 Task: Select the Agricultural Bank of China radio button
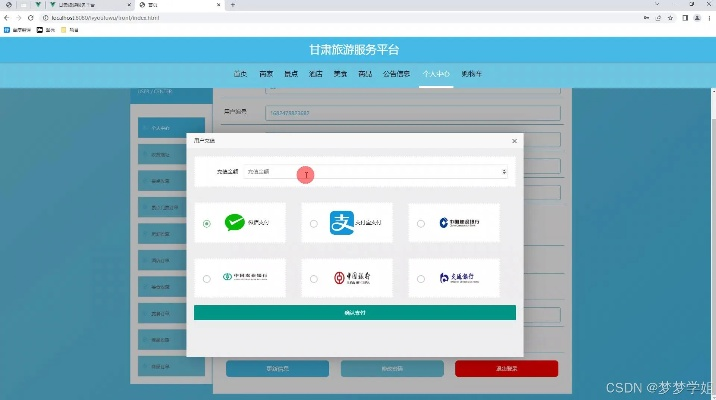click(x=207, y=279)
